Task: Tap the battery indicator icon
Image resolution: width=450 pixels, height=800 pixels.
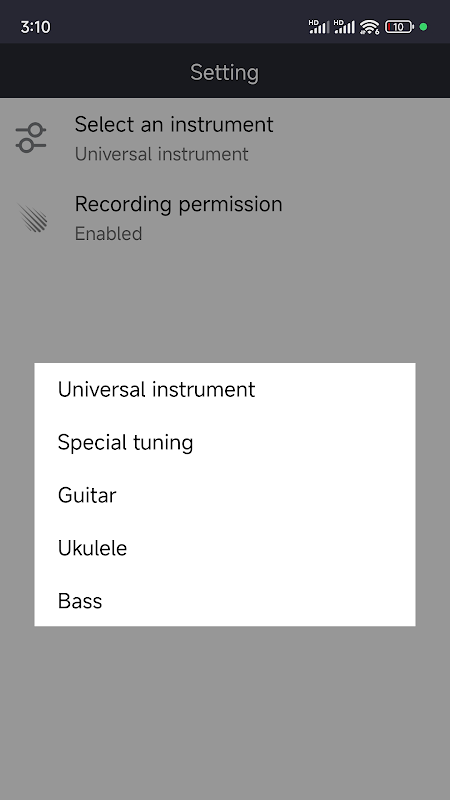Action: 399,27
